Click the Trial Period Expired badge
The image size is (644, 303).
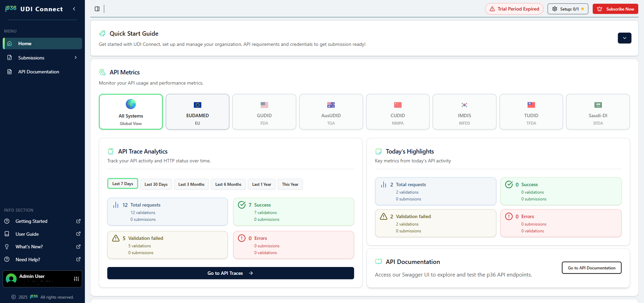(514, 9)
